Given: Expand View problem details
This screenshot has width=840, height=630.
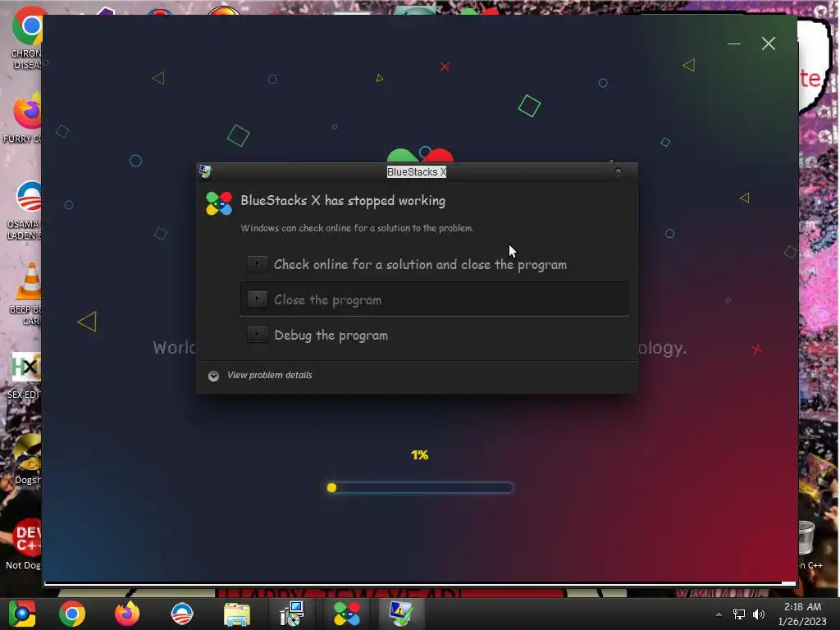Looking at the screenshot, I should (260, 376).
